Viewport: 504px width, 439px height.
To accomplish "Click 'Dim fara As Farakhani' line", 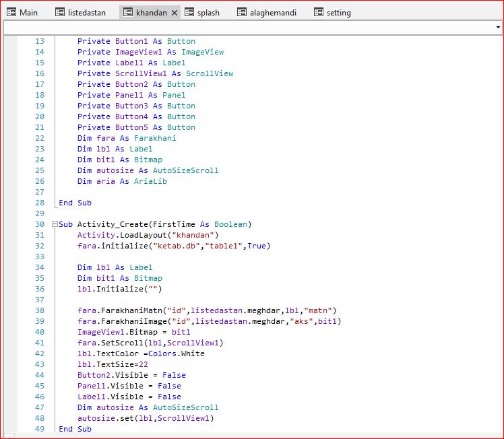I will point(127,138).
